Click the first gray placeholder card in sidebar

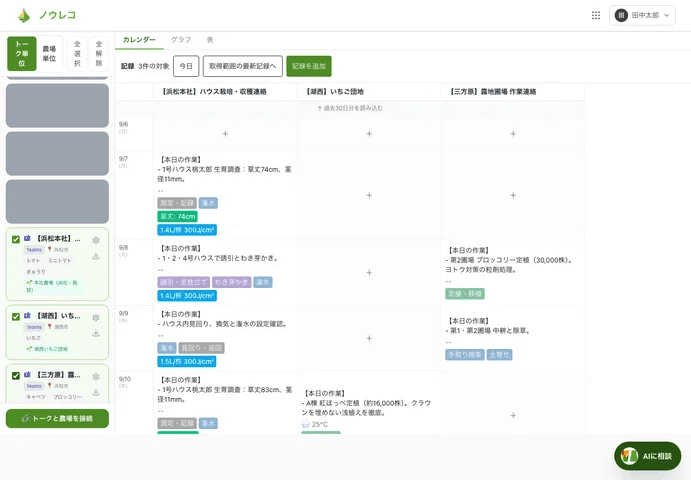click(x=57, y=106)
